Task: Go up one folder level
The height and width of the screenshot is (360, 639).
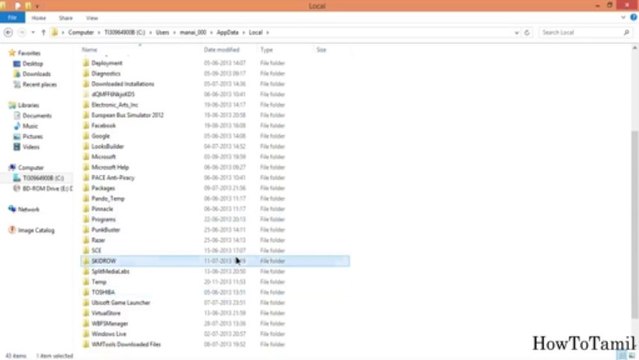Action: click(43, 33)
